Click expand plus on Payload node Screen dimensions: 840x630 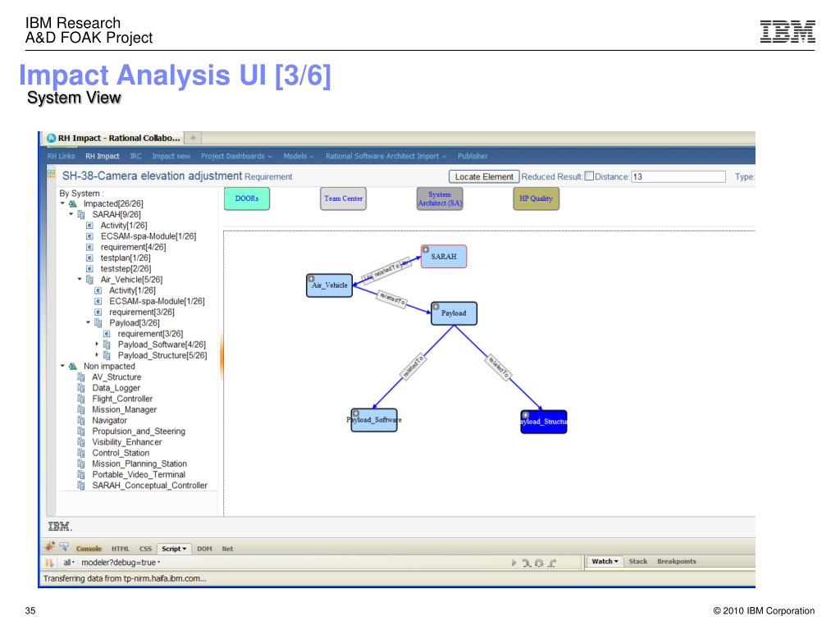tap(436, 307)
